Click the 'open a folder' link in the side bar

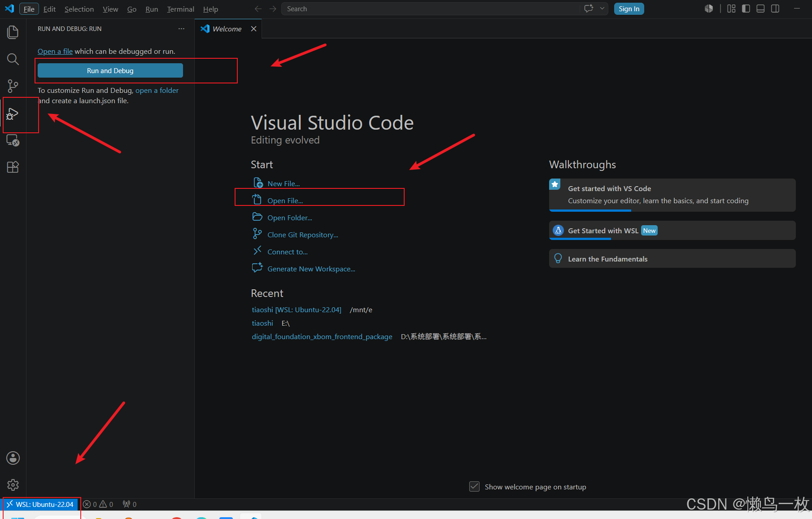[157, 90]
